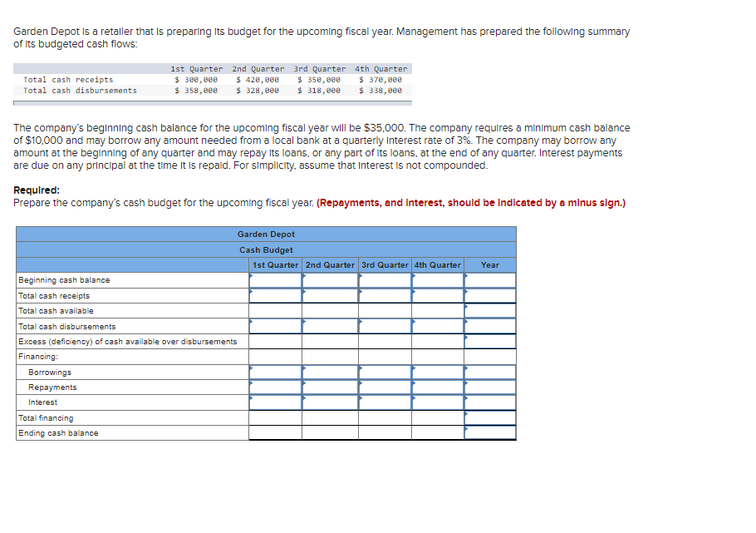
Task: Select Total financing 1st Quarter cell
Action: (x=275, y=417)
